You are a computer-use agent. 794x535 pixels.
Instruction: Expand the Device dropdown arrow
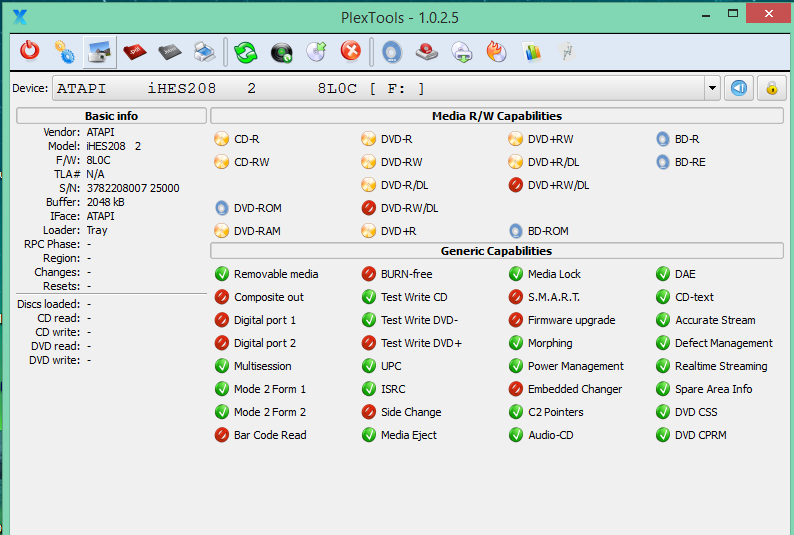pos(712,89)
